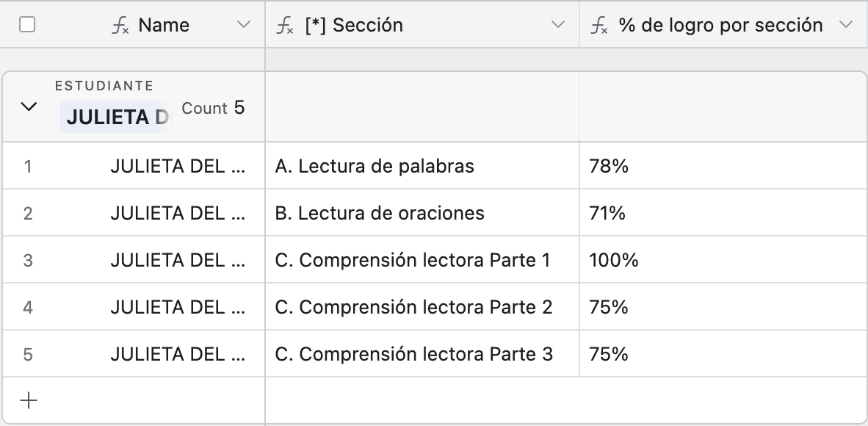Select row number 1
This screenshot has width=868, height=426.
(28, 166)
